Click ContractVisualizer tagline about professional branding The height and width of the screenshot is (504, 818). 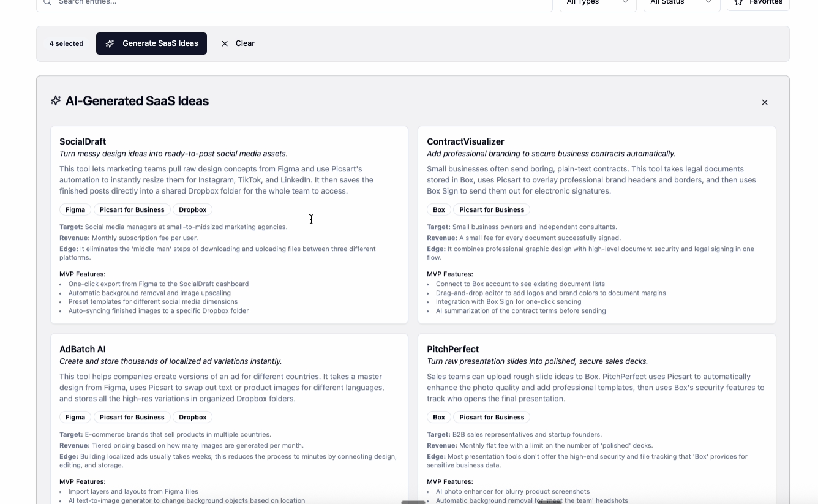[551, 154]
